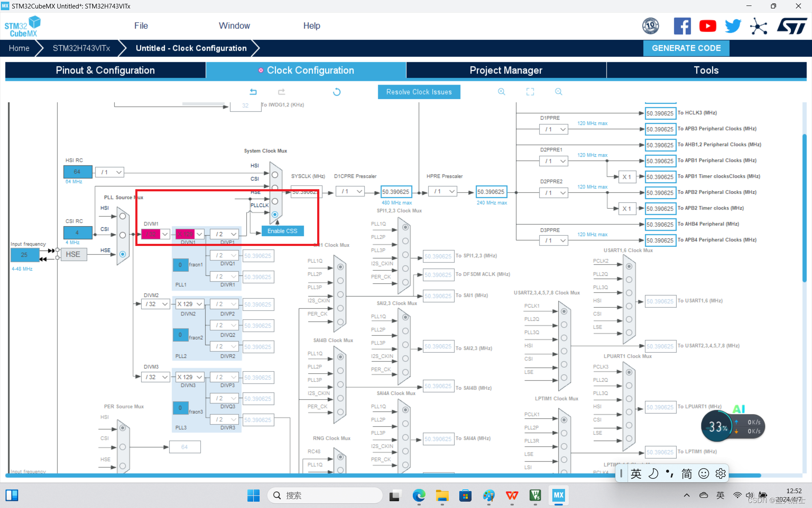The image size is (812, 508).
Task: Switch to Project Manager tab
Action: coord(506,70)
